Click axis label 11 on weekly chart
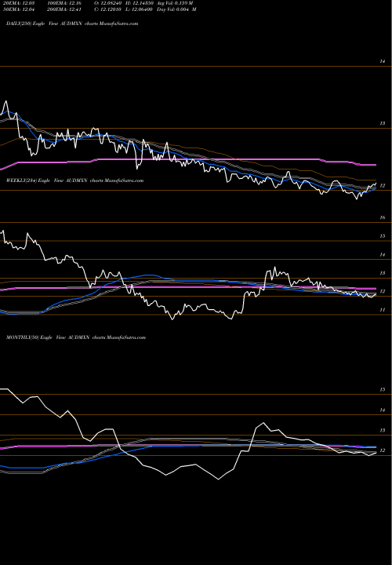The height and width of the screenshot is (565, 392). [x=383, y=310]
